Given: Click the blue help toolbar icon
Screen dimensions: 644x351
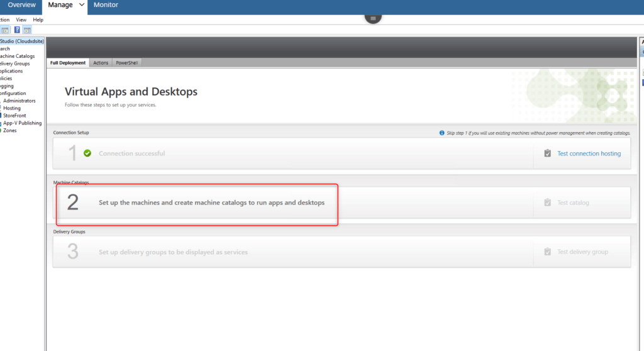Looking at the screenshot, I should point(17,30).
